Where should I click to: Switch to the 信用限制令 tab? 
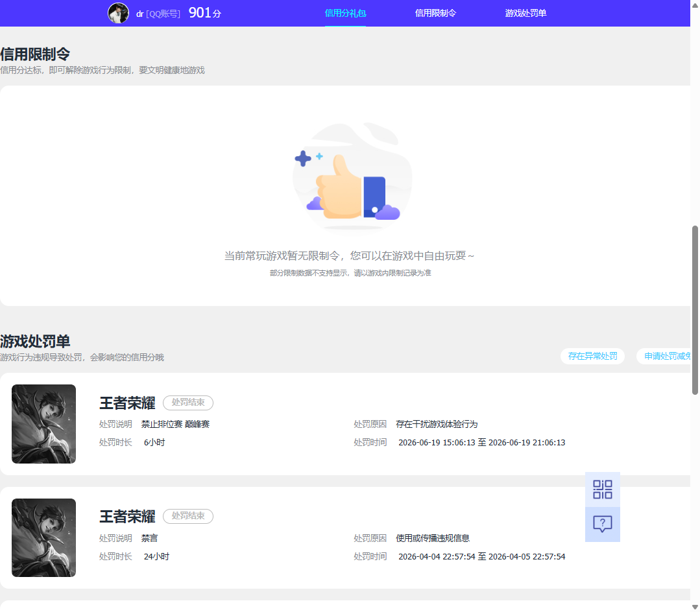tap(435, 14)
